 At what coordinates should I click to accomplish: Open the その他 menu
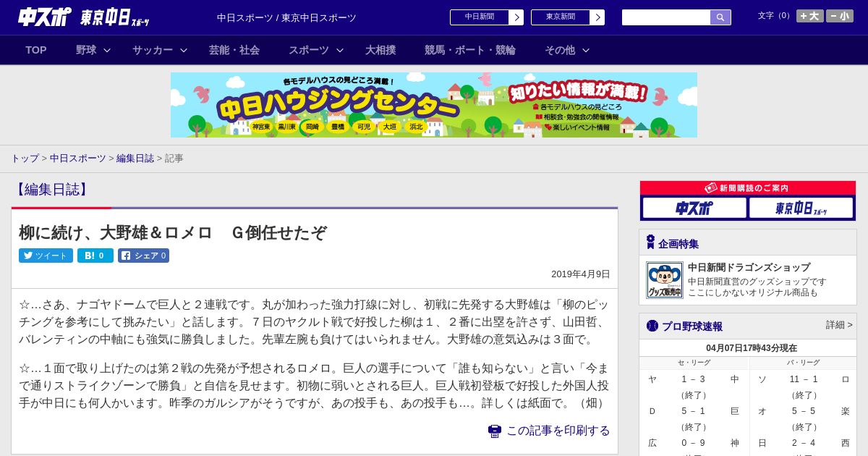point(560,50)
